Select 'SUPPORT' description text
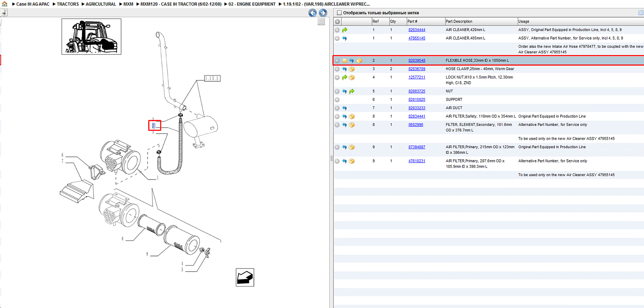Viewport: 644px width, 308px height. [454, 100]
